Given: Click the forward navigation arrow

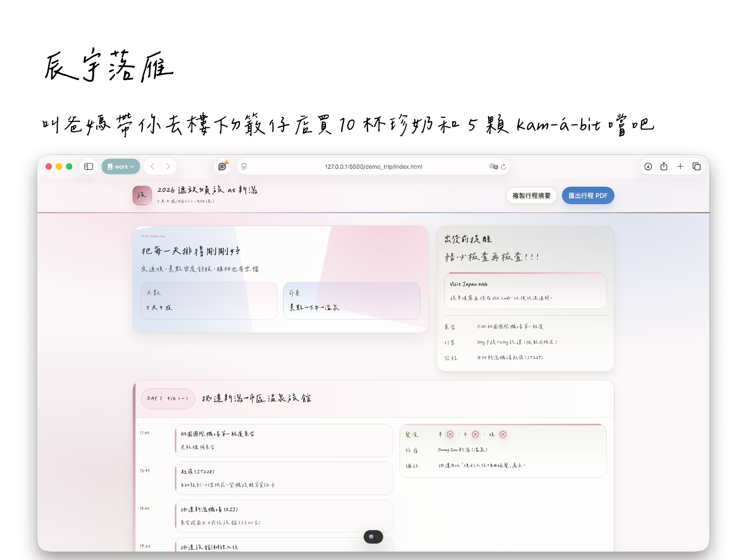Looking at the screenshot, I should click(x=168, y=167).
